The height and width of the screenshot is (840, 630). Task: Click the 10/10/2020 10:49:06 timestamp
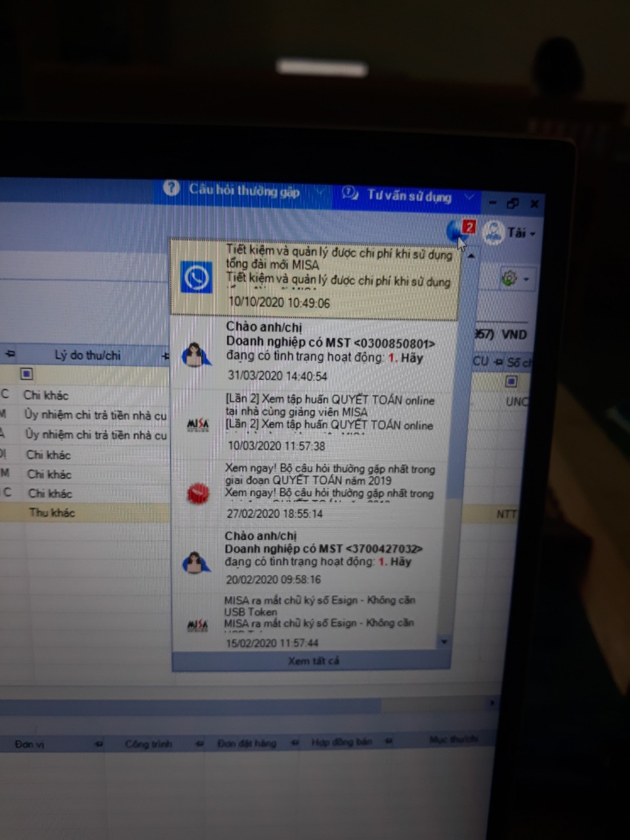tap(279, 303)
